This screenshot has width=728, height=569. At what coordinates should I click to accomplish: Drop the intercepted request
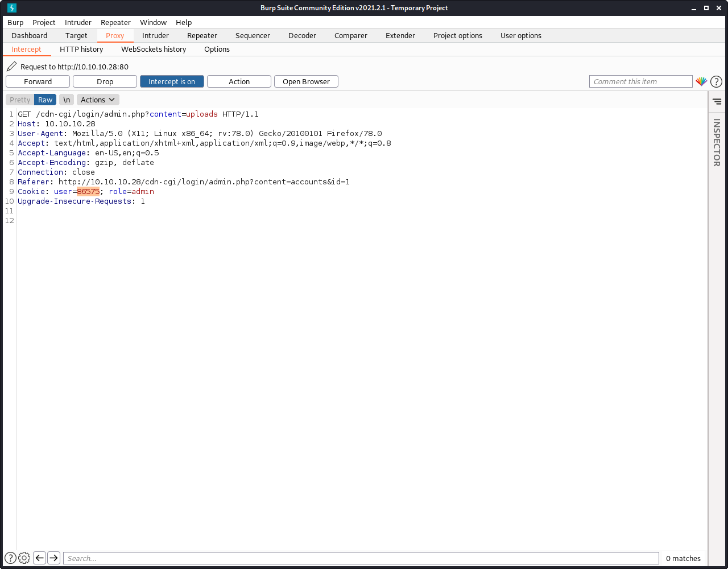(x=105, y=81)
